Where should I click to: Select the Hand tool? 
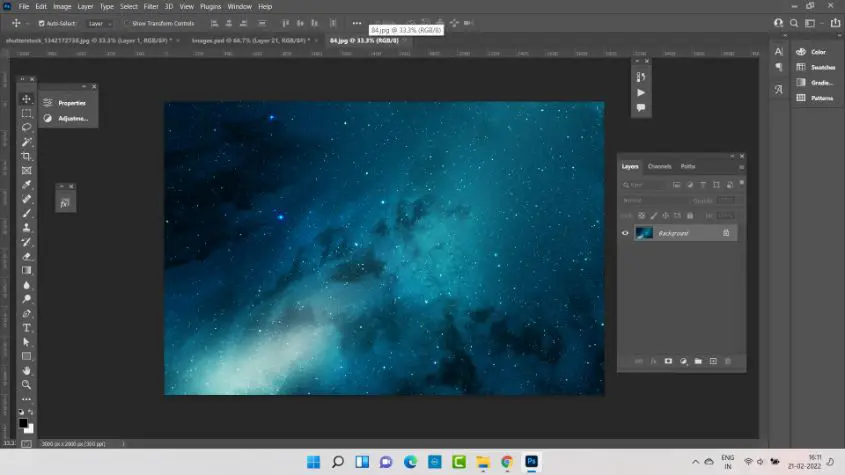(27, 370)
